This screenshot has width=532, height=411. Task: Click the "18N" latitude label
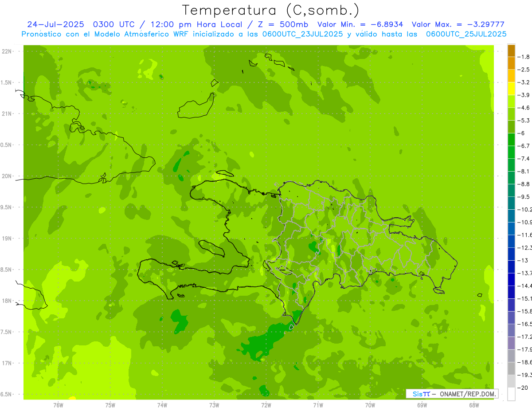coord(6,301)
